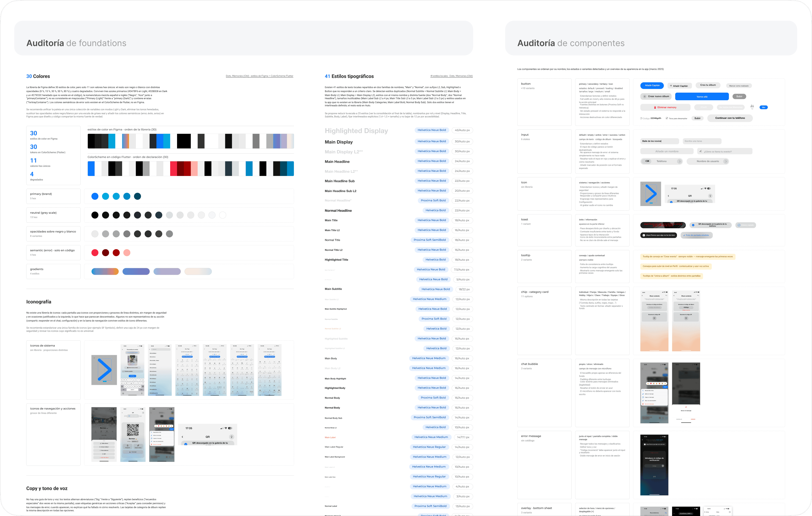Click the pencil icon in the event name input
812x516 pixels.
[x=701, y=151]
